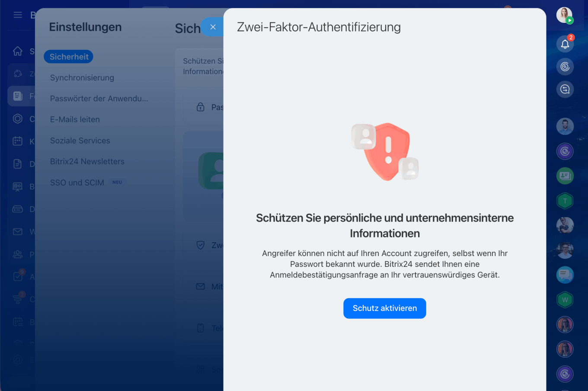Click the Home icon in left sidebar
588x391 pixels.
point(17,51)
